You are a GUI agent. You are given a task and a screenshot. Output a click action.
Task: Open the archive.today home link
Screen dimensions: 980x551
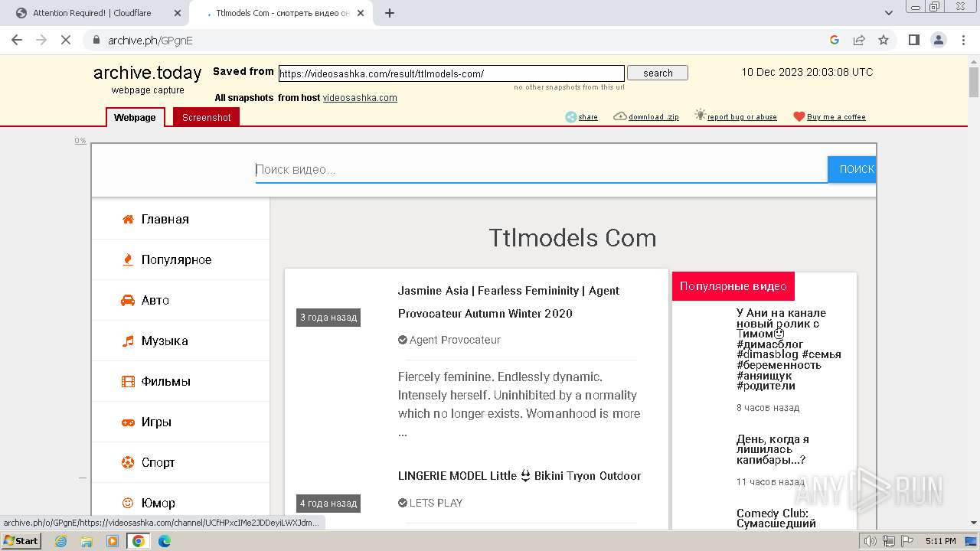147,73
